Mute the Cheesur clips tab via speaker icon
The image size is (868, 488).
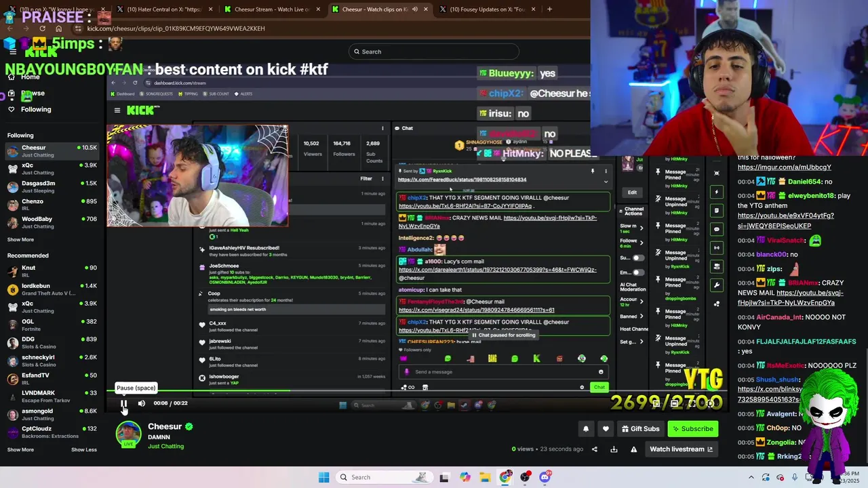click(x=414, y=9)
